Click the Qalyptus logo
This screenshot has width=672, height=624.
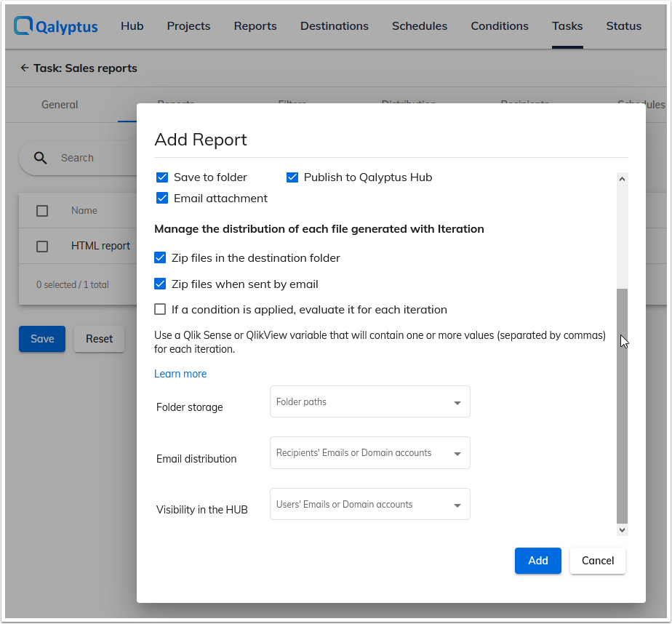pos(55,25)
